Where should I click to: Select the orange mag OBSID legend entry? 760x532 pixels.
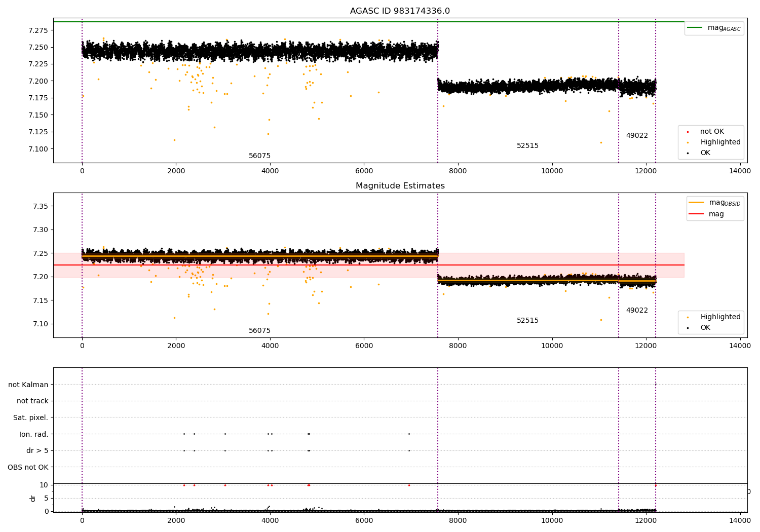[714, 203]
